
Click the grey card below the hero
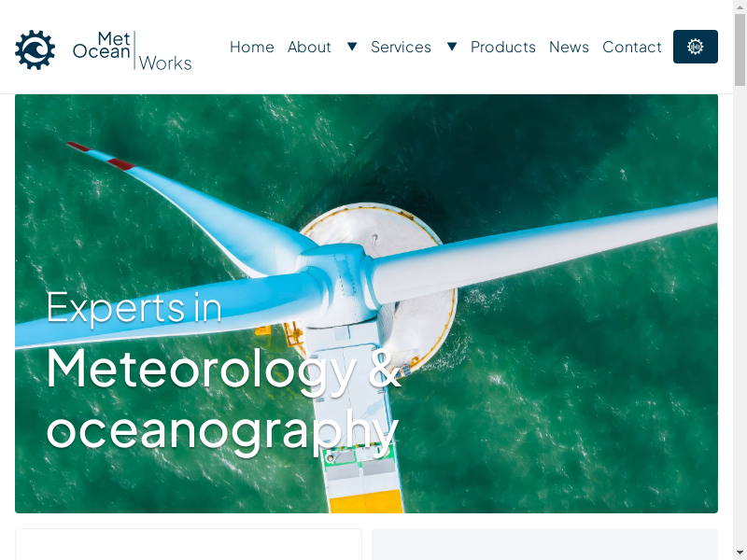click(x=544, y=544)
